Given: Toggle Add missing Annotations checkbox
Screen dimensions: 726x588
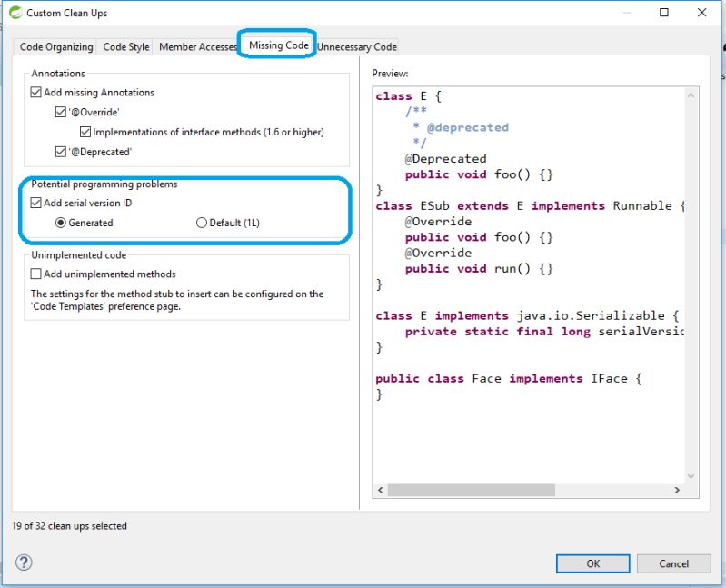Looking at the screenshot, I should point(35,92).
